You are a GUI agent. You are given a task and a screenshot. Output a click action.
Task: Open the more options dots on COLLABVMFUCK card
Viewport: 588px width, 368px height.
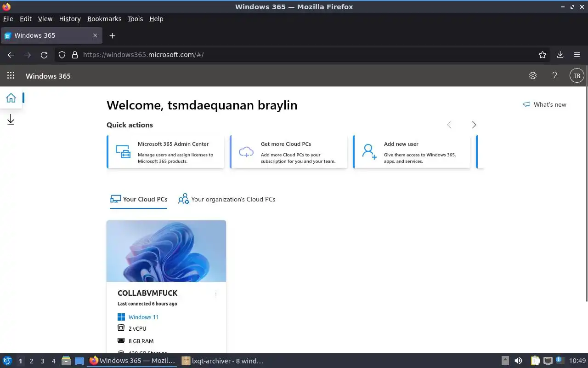click(x=216, y=293)
